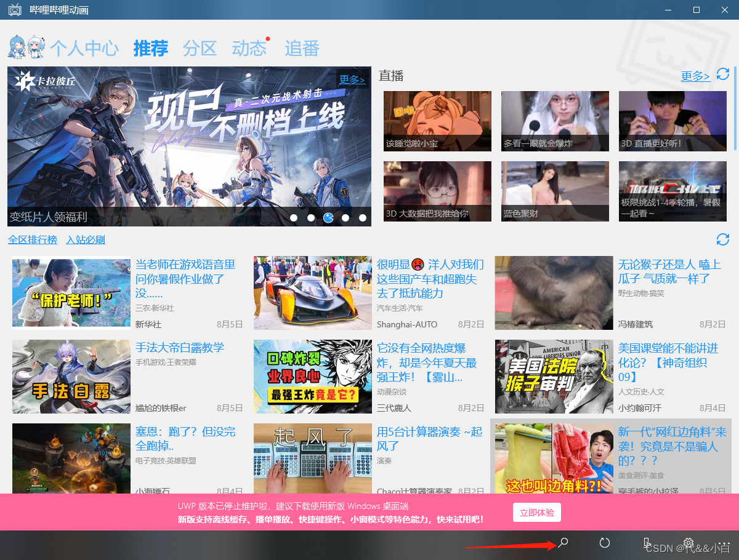
Task: Open the monkey video thumbnail
Action: (x=554, y=293)
